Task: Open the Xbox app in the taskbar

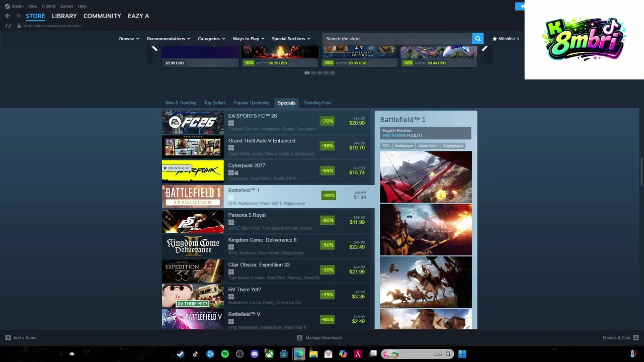Action: point(270,354)
